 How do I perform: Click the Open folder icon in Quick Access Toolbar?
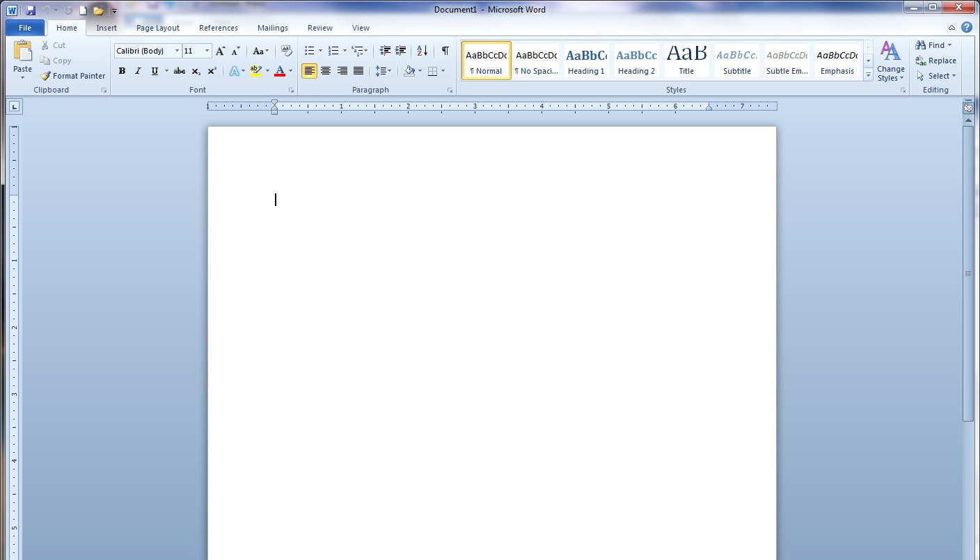[99, 10]
